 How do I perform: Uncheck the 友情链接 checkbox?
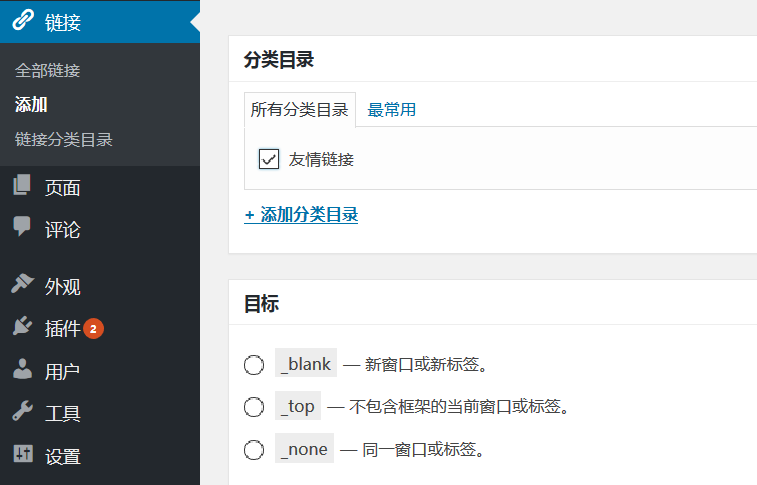[269, 159]
